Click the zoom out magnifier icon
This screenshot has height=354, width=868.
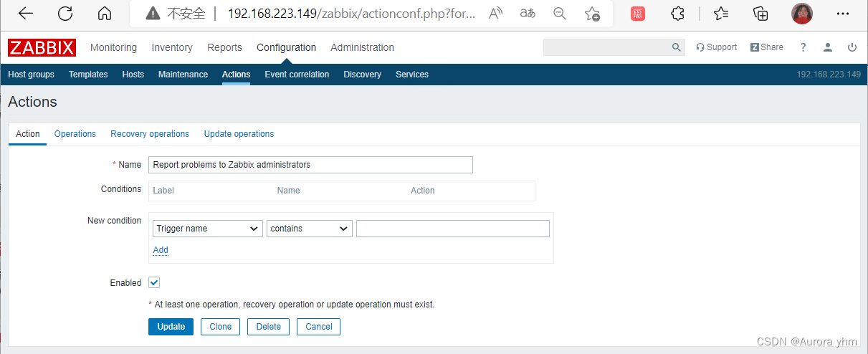click(559, 14)
